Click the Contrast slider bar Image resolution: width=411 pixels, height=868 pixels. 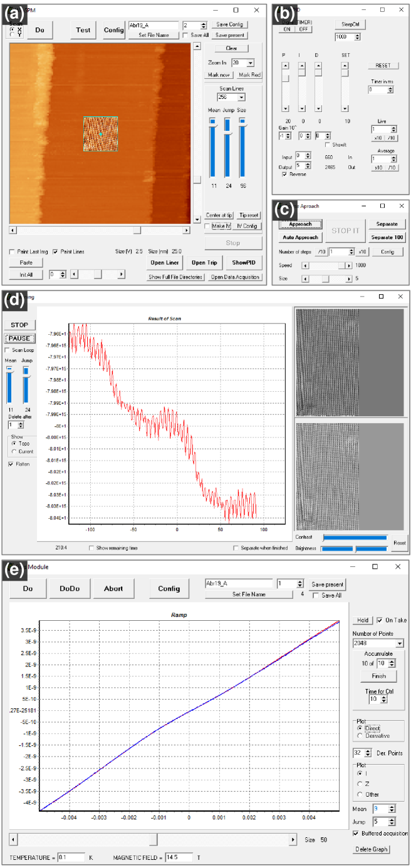(355, 537)
